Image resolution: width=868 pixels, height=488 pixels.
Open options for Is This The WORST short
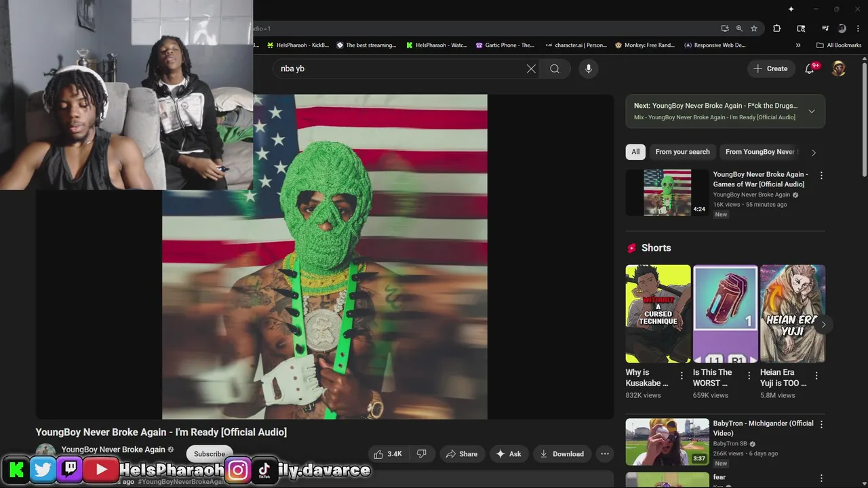pyautogui.click(x=749, y=375)
